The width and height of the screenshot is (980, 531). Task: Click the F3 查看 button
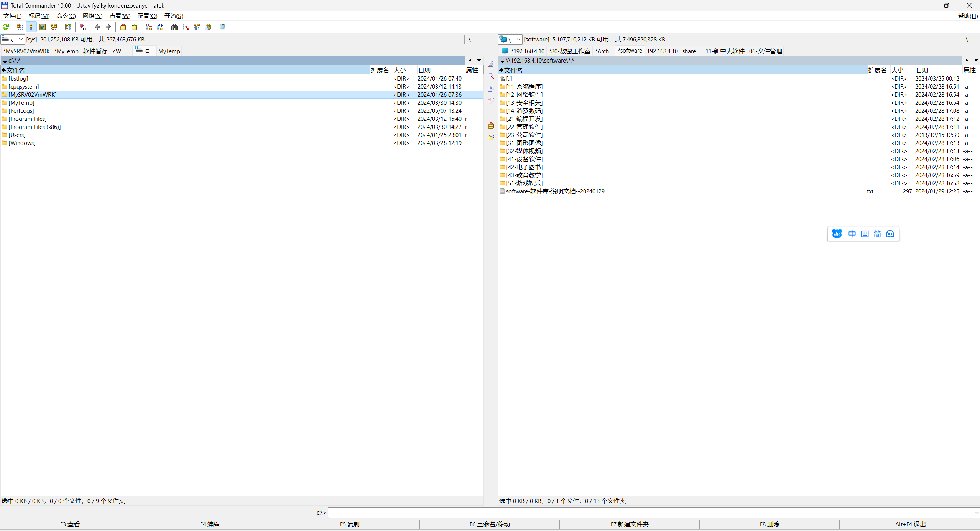70,524
